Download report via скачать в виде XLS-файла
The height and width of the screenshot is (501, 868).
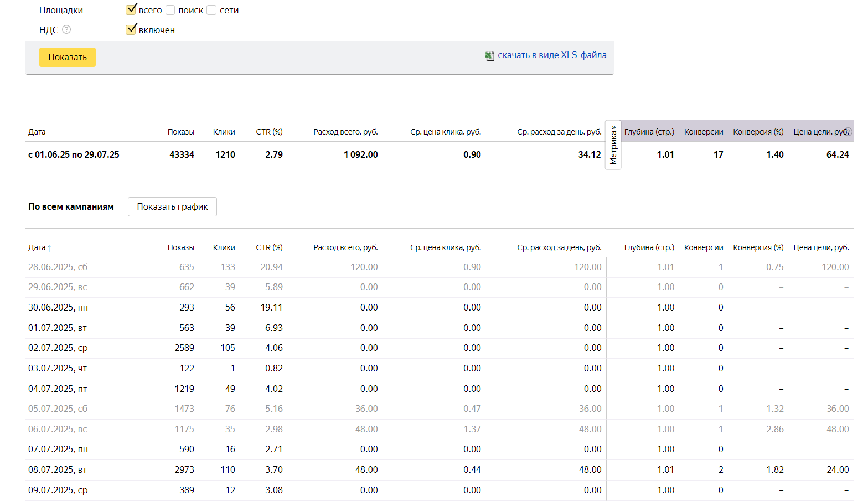click(x=552, y=55)
